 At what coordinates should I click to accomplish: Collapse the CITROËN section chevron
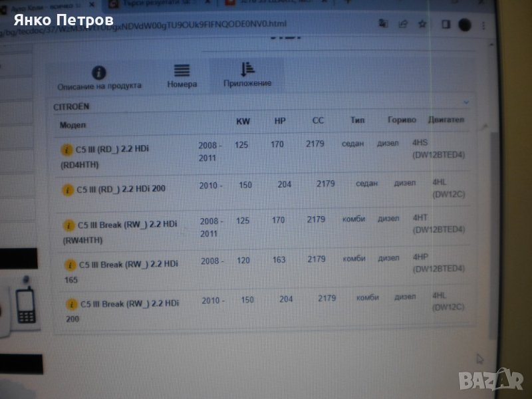(465, 102)
